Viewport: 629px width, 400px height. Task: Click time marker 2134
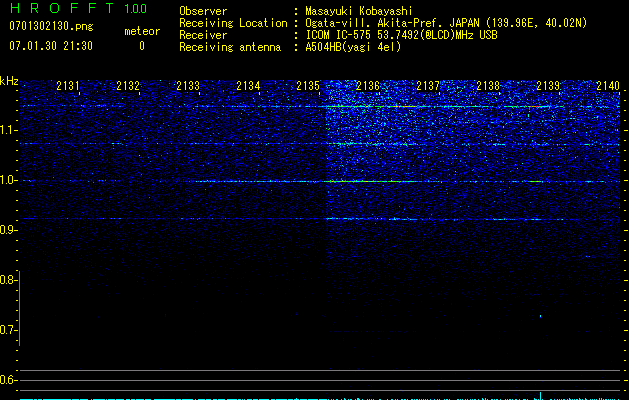pyautogui.click(x=248, y=86)
